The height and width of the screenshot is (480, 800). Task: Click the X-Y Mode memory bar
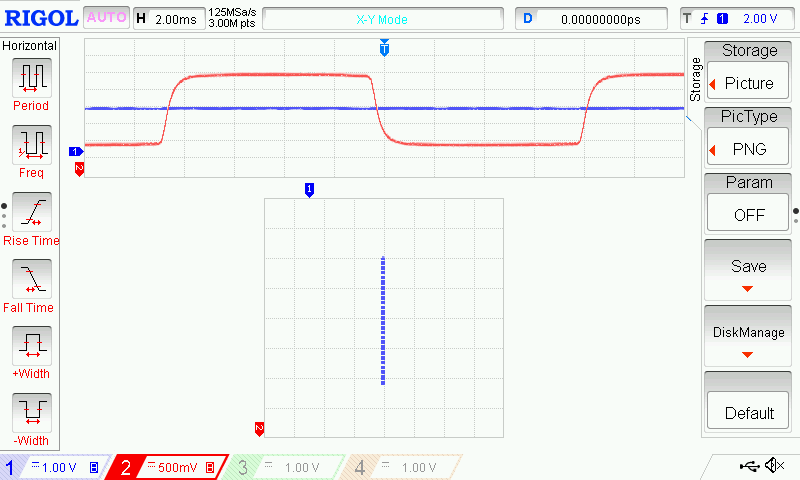click(x=383, y=19)
